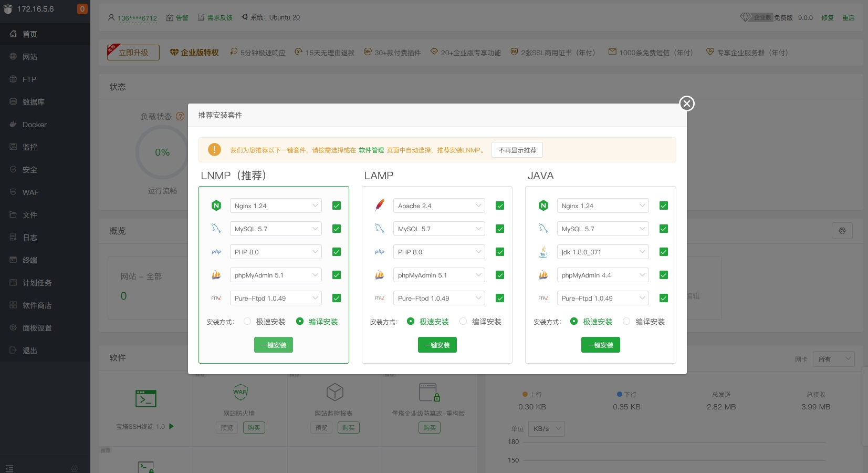The height and width of the screenshot is (473, 868).
Task: Select 极速安装 radio in LNMP
Action: coord(247,321)
